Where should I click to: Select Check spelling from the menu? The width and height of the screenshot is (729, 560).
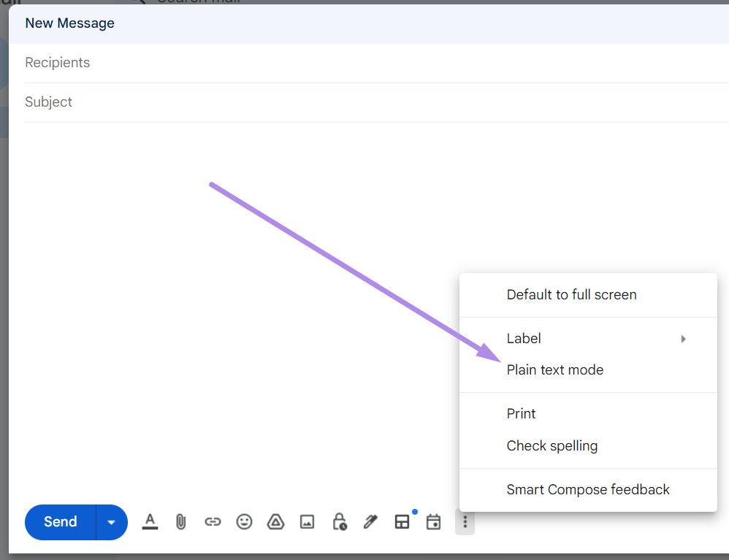coord(552,445)
